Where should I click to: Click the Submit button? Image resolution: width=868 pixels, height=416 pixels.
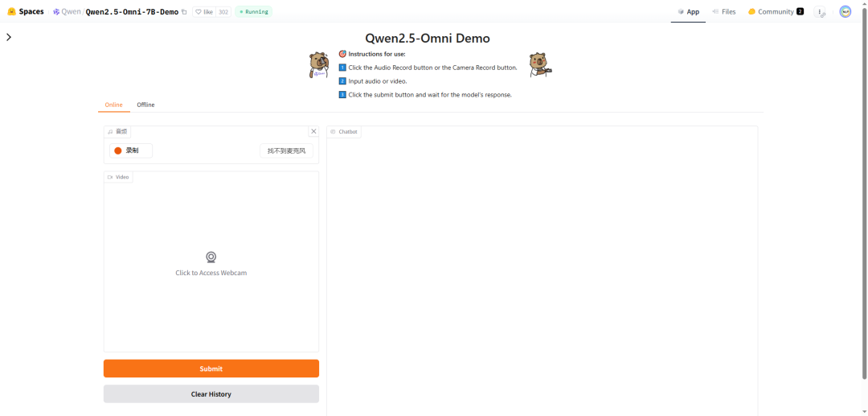tap(211, 369)
